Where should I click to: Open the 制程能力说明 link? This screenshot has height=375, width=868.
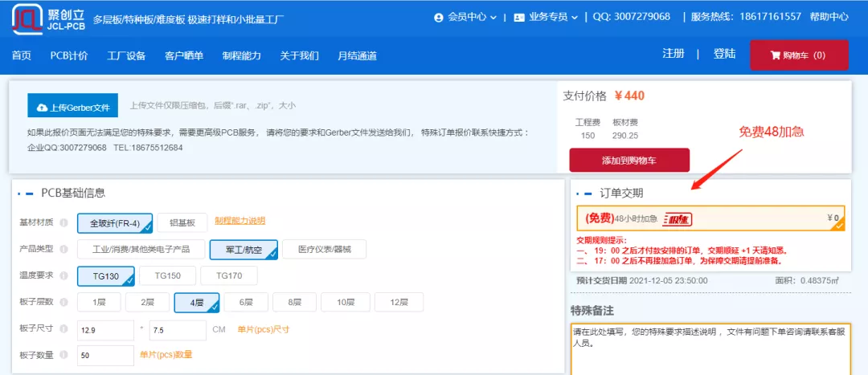pyautogui.click(x=240, y=221)
